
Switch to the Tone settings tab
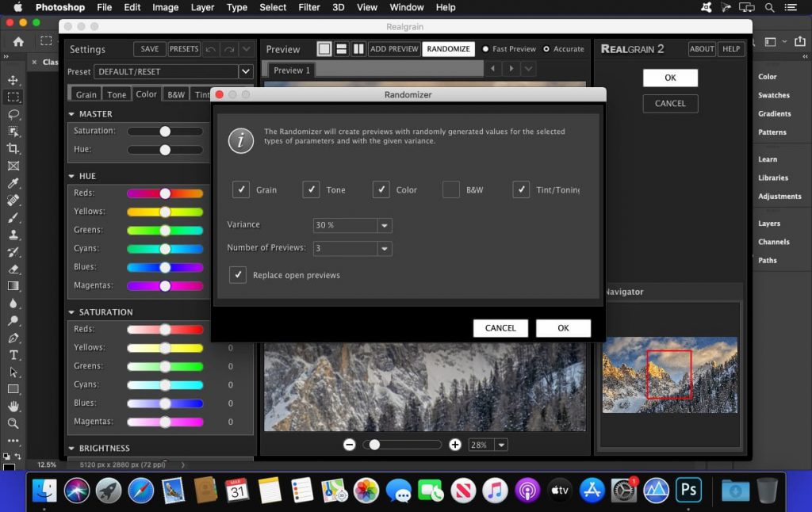pyautogui.click(x=116, y=94)
